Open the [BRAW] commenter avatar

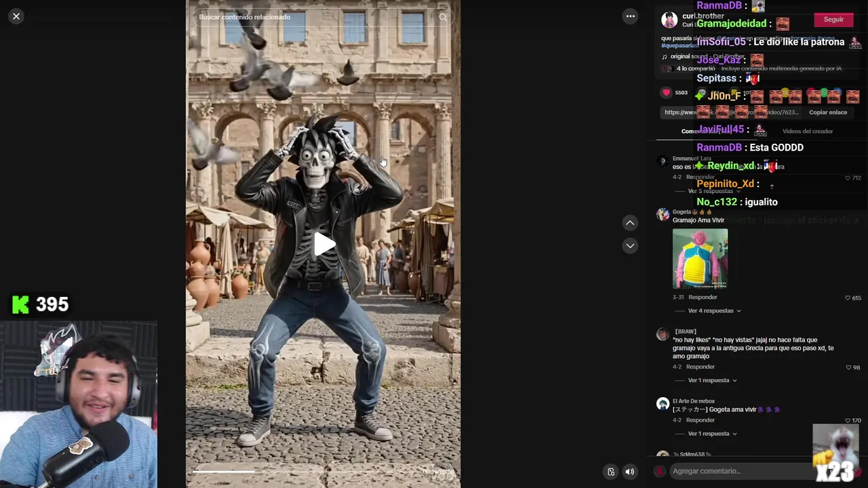tap(663, 334)
